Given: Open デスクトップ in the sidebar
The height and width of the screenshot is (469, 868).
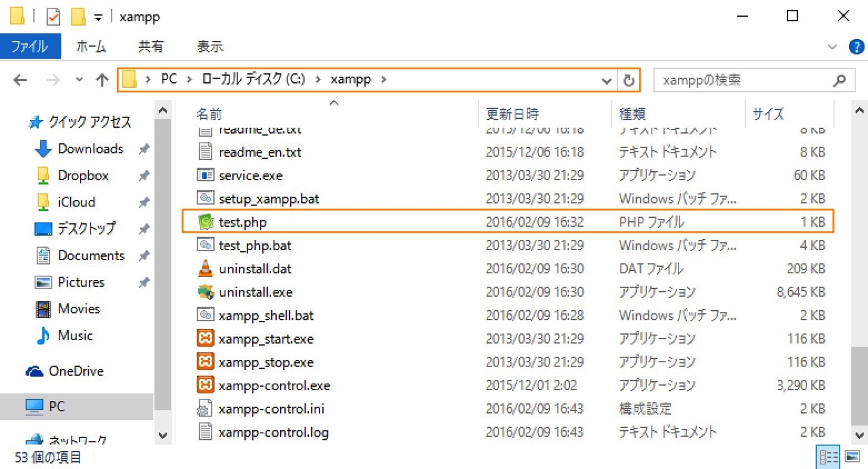Looking at the screenshot, I should 86,229.
